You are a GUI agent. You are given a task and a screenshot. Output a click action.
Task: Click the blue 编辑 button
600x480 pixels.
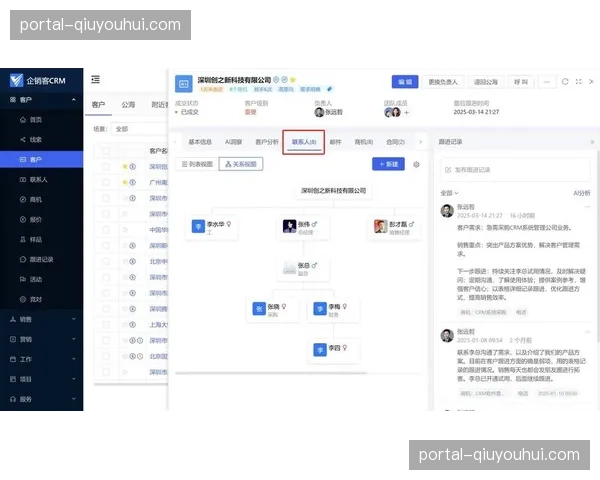coord(405,82)
